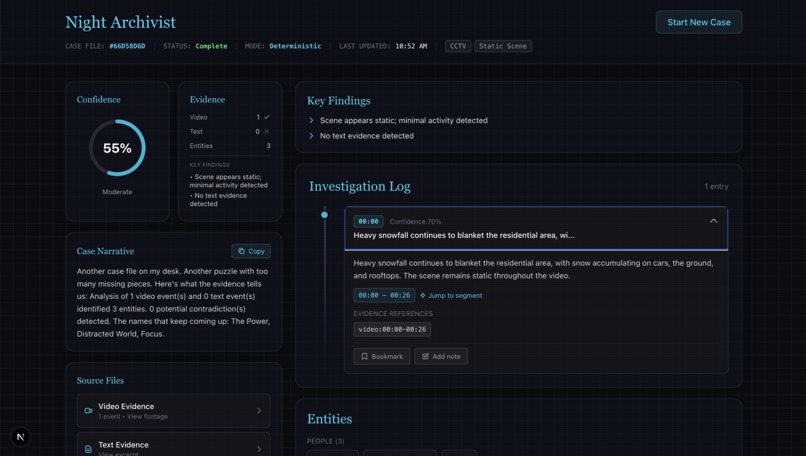Open Video Evidence source file
The height and width of the screenshot is (456, 806).
pyautogui.click(x=174, y=411)
